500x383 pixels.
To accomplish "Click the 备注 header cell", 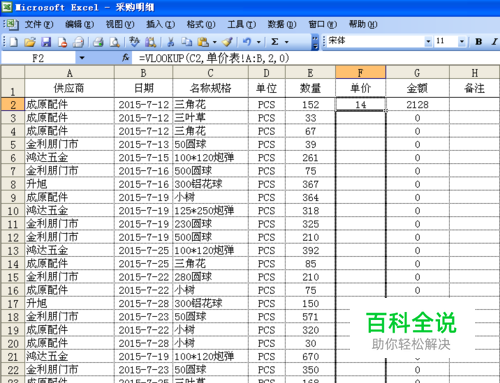I will coord(474,88).
